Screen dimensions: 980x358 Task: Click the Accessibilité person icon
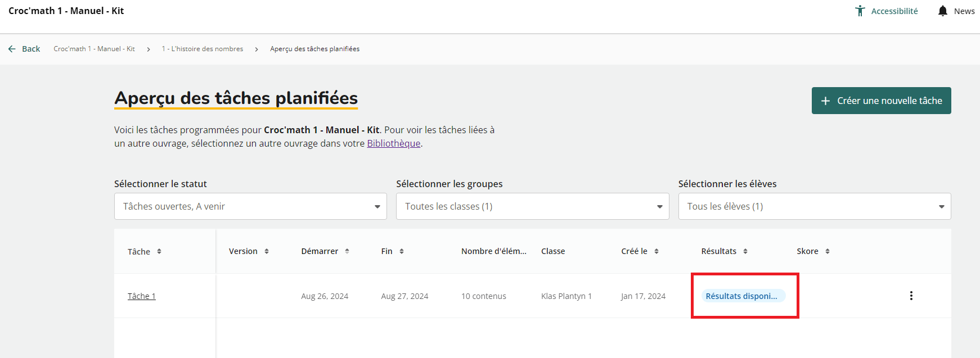(860, 11)
